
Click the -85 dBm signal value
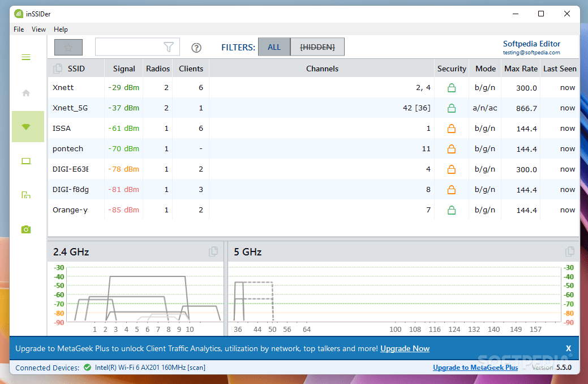pyautogui.click(x=124, y=210)
